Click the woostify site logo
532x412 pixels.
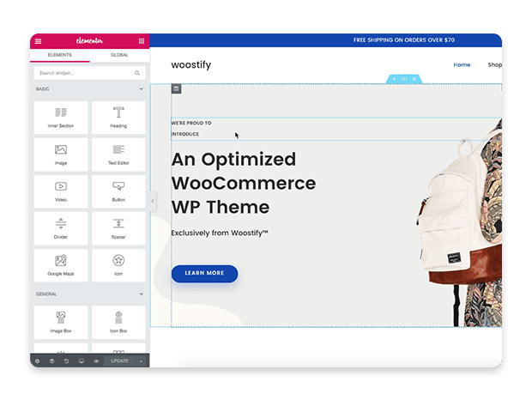point(191,64)
